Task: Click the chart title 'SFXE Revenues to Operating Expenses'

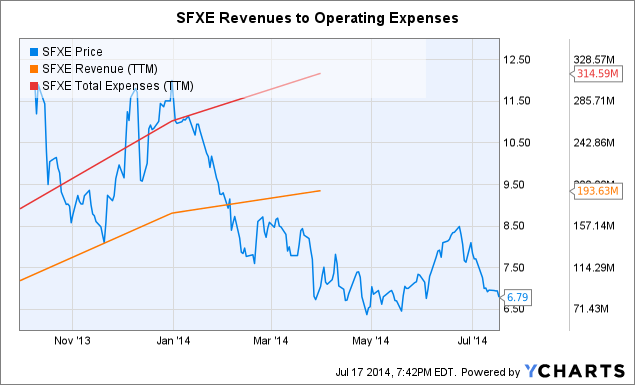Action: tap(317, 18)
